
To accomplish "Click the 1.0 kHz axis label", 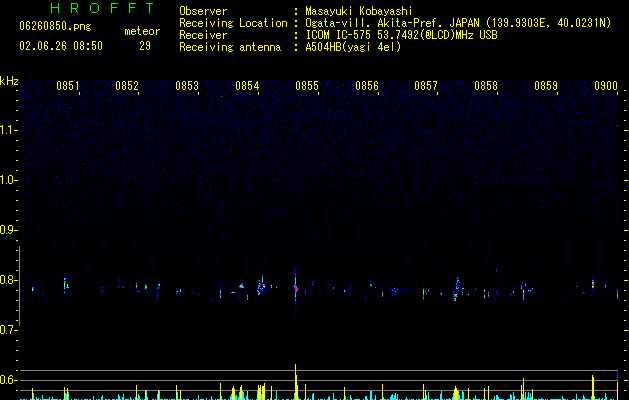I will tap(9, 180).
